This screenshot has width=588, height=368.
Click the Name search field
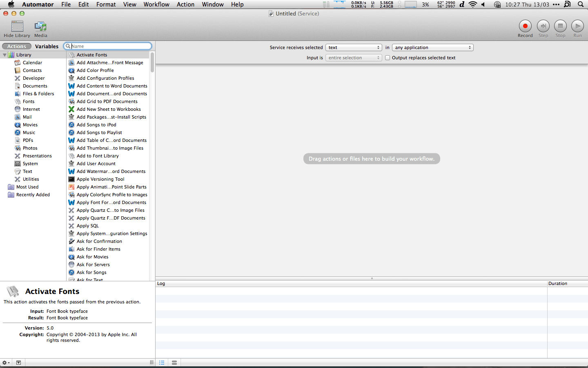click(x=108, y=46)
